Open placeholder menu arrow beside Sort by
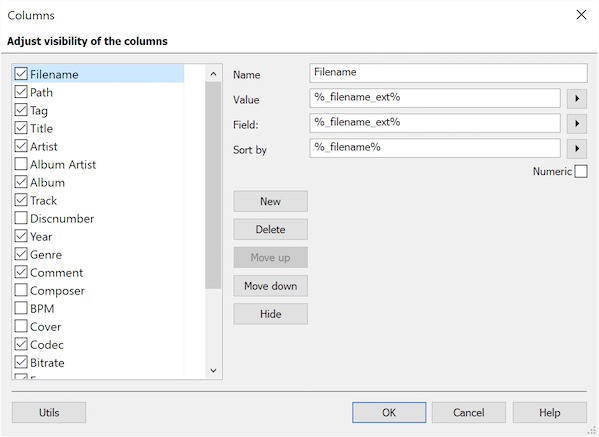599x437 pixels. pyautogui.click(x=577, y=149)
